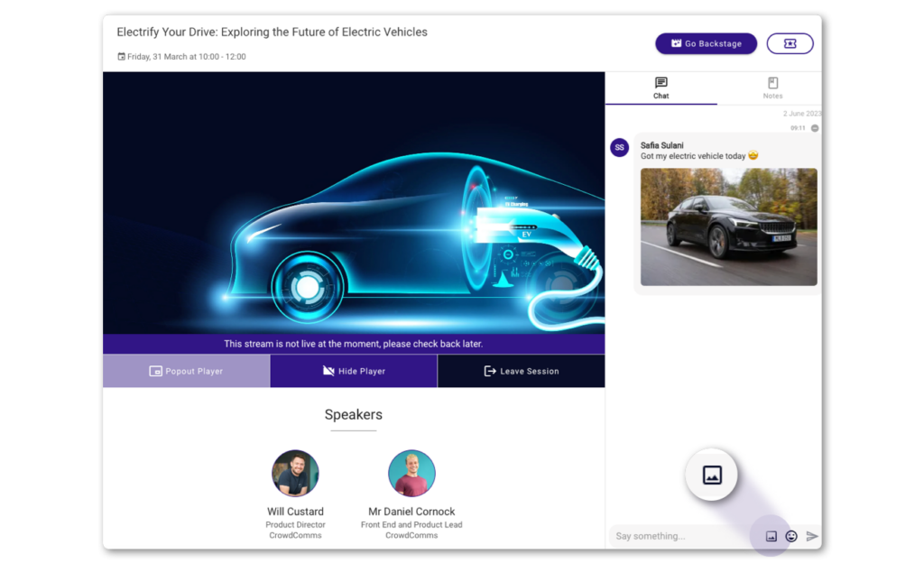The height and width of the screenshot is (563, 924).
Task: Open the emoji picker in chat
Action: pos(791,536)
